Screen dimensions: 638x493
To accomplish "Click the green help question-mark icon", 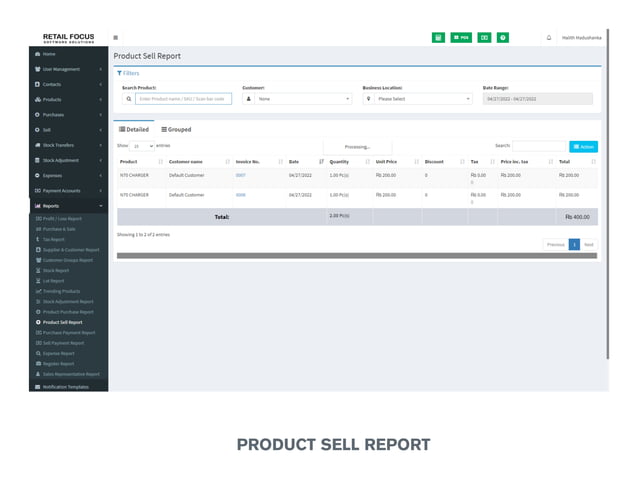I will tap(503, 37).
